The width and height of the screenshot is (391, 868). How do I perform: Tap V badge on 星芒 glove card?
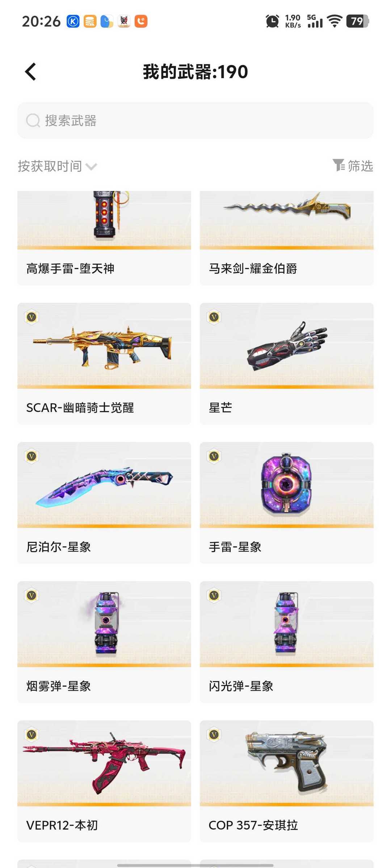(x=214, y=317)
